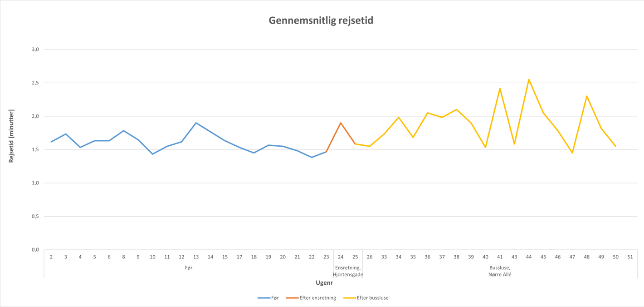Select the 3,0 y-axis tick label
This screenshot has height=307, width=644.
tap(35, 50)
